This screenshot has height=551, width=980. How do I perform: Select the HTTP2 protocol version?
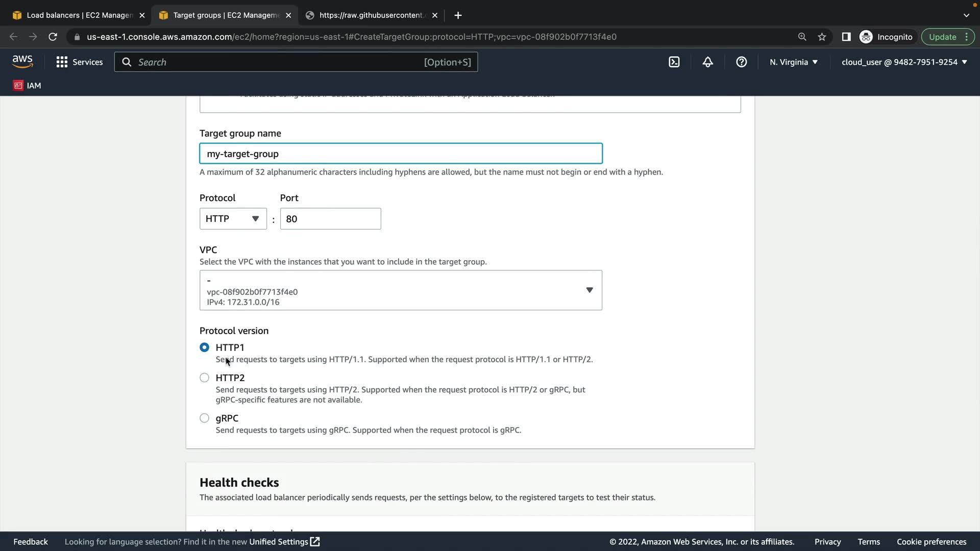pyautogui.click(x=204, y=378)
